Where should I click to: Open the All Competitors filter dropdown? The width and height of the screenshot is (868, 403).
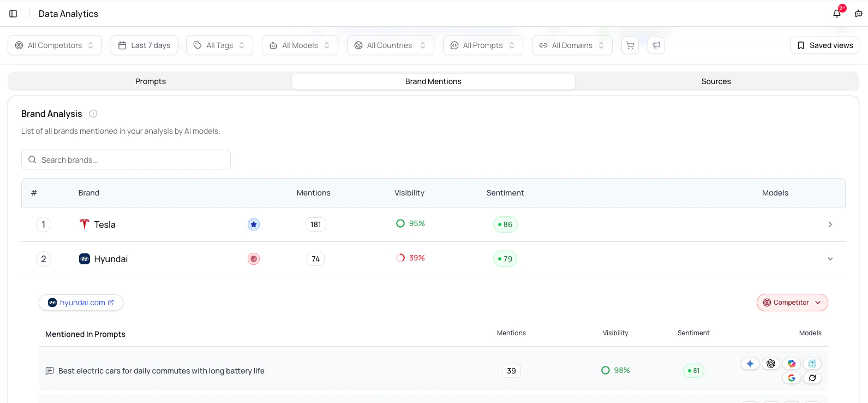[55, 45]
